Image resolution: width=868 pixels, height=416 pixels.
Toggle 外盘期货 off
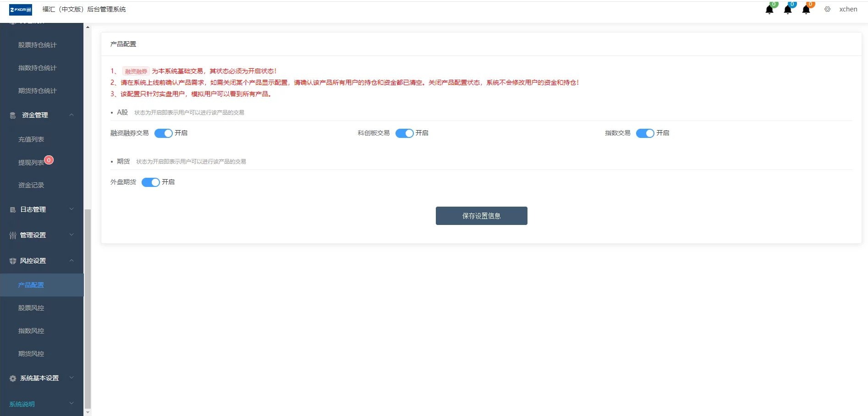150,182
